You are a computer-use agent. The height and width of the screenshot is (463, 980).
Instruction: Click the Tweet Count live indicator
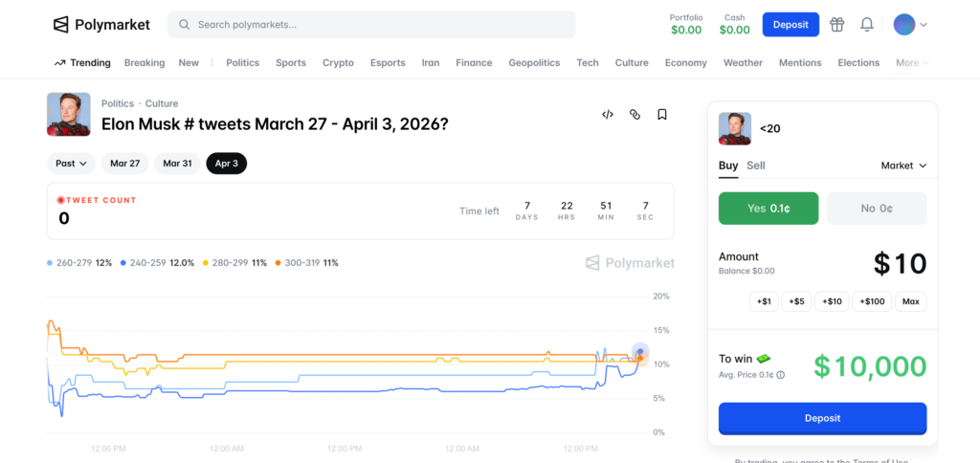coord(60,201)
